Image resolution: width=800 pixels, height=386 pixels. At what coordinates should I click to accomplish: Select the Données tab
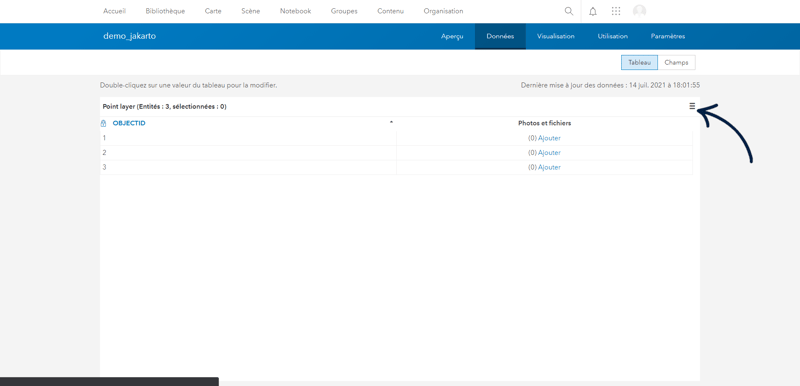(x=500, y=36)
